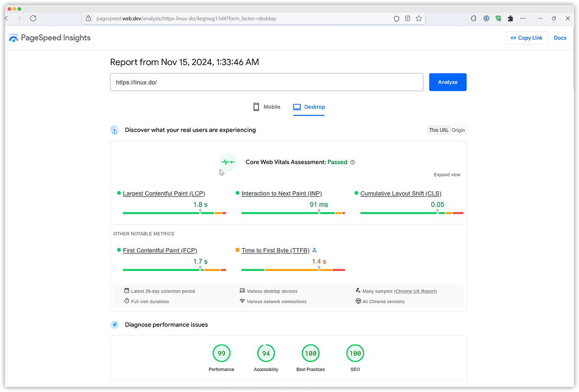Open the browser three-dots menu
The height and width of the screenshot is (392, 579).
[523, 19]
